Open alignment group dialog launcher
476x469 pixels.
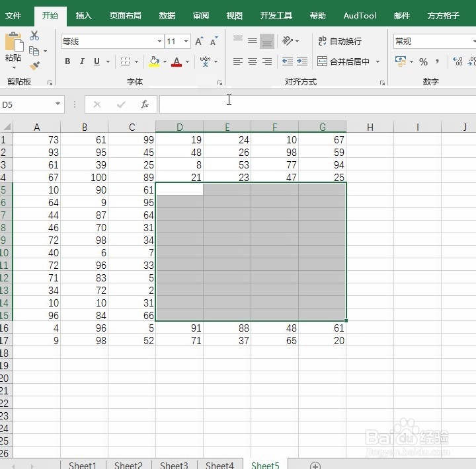pyautogui.click(x=383, y=83)
